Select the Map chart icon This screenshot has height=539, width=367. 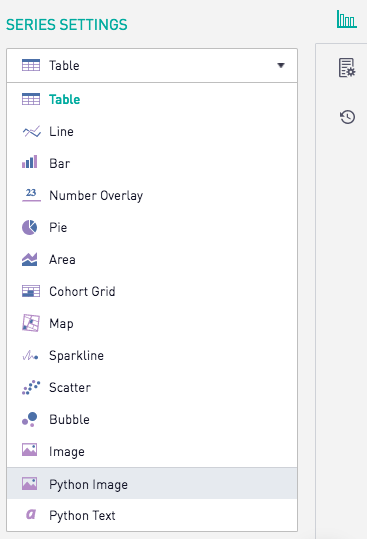tap(31, 323)
